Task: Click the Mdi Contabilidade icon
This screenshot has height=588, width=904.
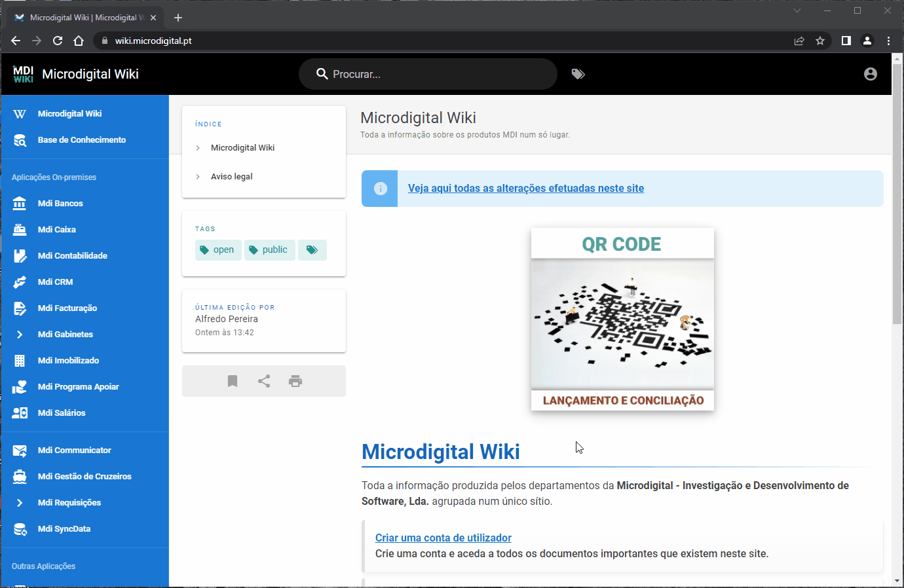Action: 20,256
